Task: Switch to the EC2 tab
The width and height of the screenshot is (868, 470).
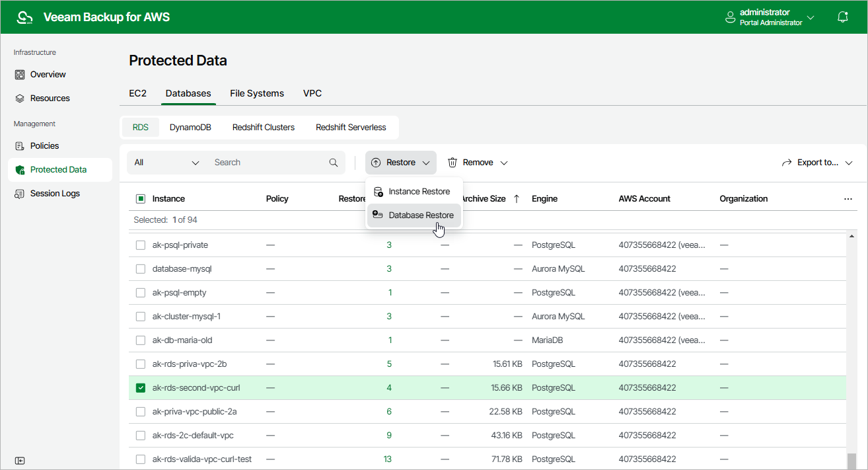Action: [137, 93]
